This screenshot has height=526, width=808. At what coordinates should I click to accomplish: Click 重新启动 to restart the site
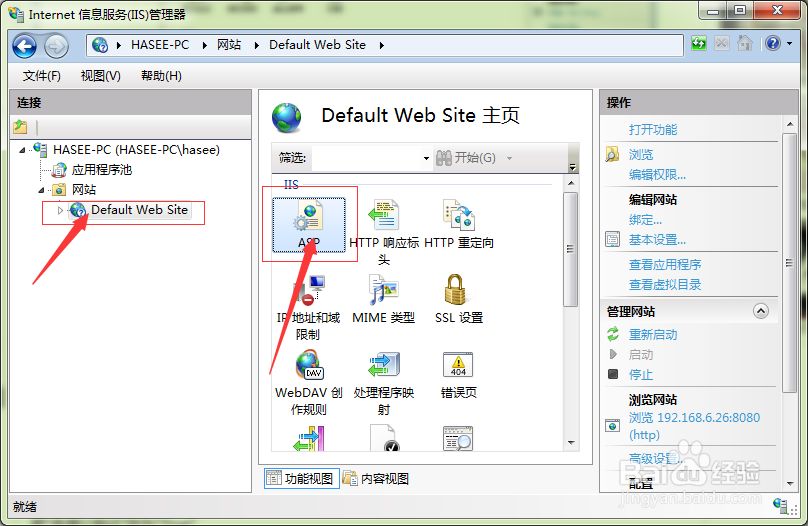tap(653, 335)
